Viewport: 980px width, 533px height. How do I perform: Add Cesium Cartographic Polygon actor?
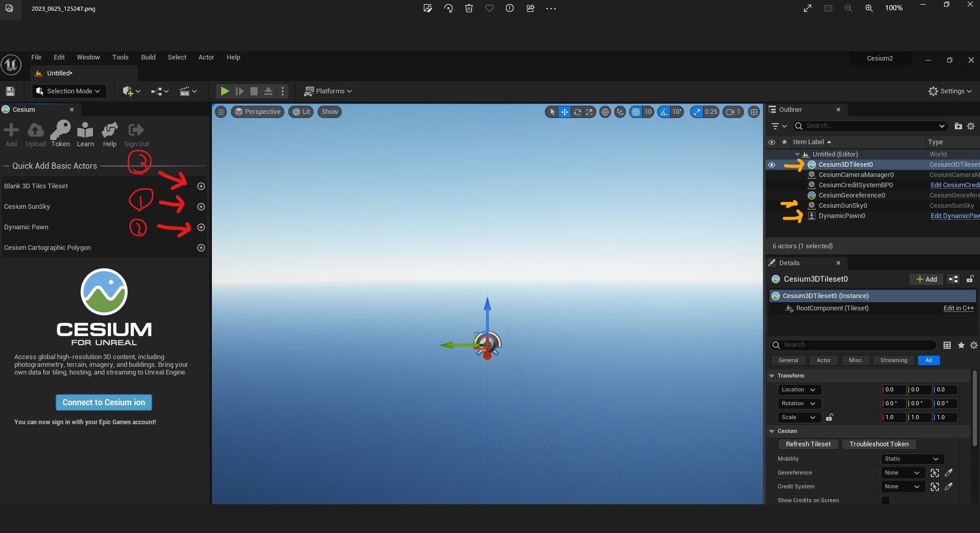pos(201,248)
